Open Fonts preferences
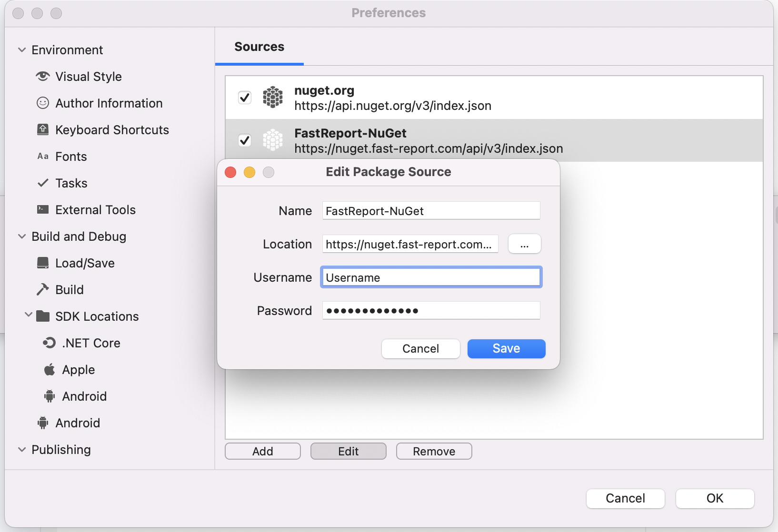Viewport: 778px width, 532px height. coord(71,157)
